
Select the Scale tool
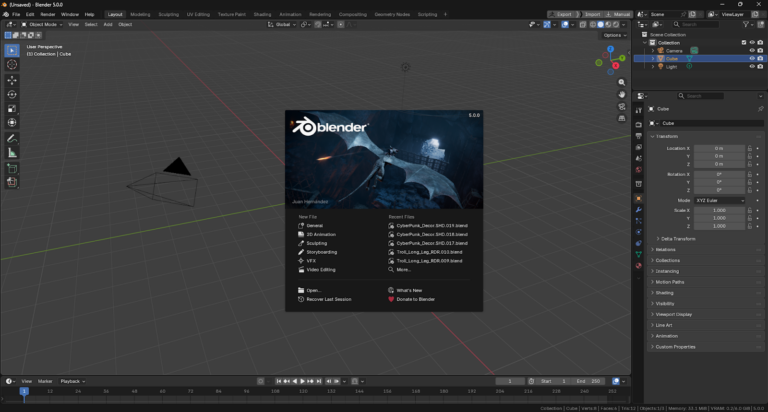[x=12, y=108]
